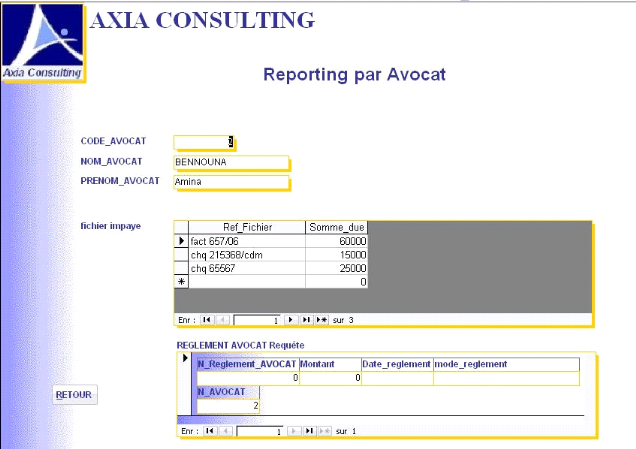Viewport: 636px width, 449px height.
Task: Select the amount cell '25000'
Action: (336, 268)
